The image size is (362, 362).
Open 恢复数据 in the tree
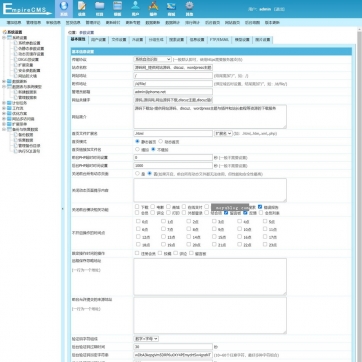pos(26,140)
